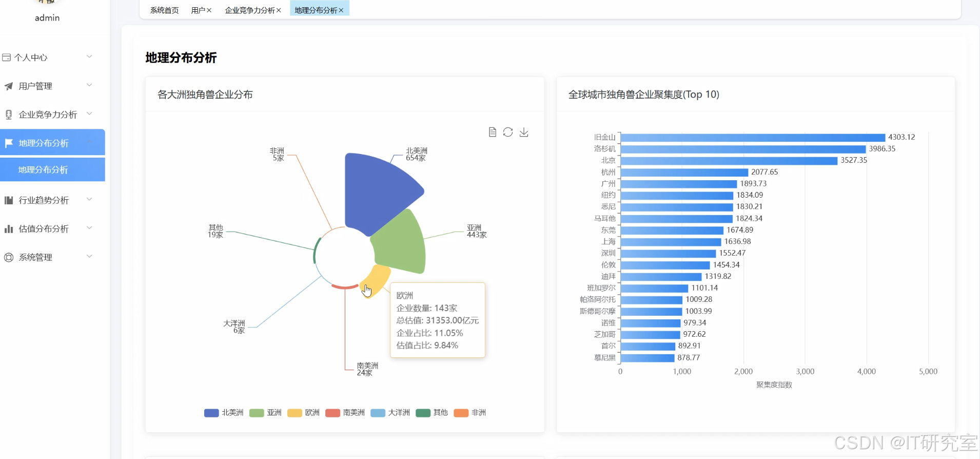
Task: Click the 大洋洲 6家 pie label
Action: pos(234,327)
